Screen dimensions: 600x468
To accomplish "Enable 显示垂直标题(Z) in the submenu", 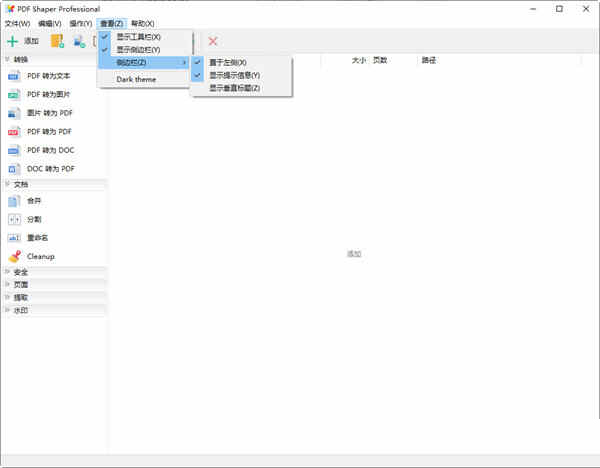I will (234, 88).
